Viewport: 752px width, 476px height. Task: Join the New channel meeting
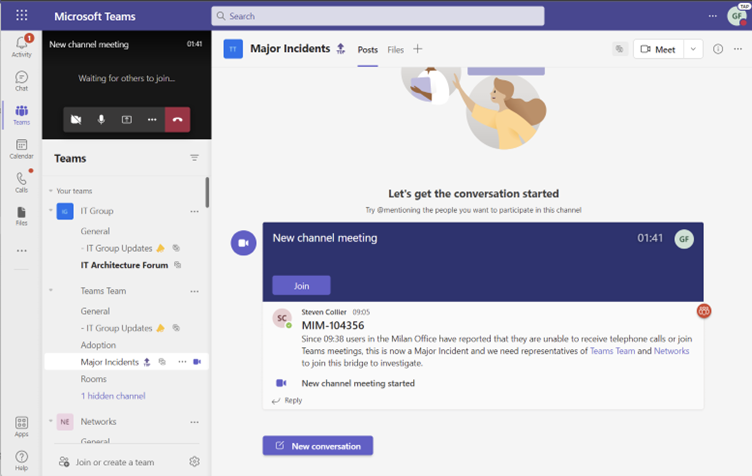coord(301,286)
